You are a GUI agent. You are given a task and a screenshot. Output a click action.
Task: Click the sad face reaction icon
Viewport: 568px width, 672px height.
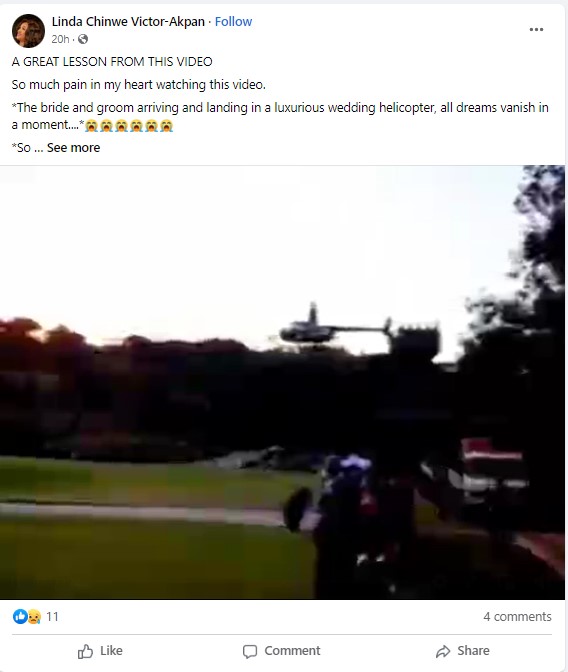pos(34,616)
